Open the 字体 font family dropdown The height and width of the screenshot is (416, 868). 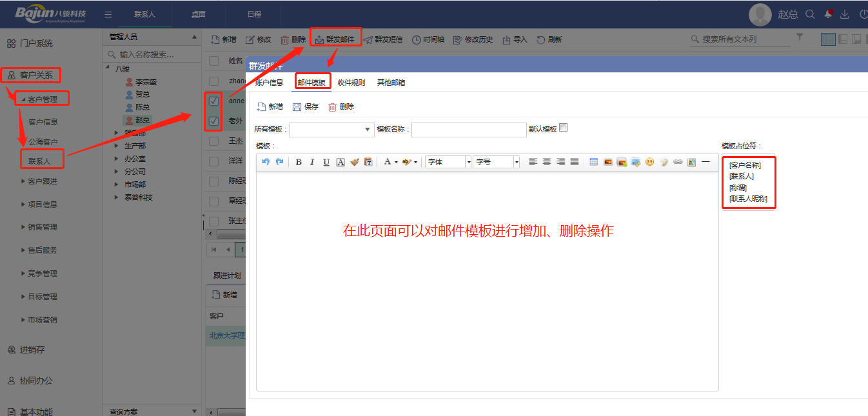coord(449,162)
